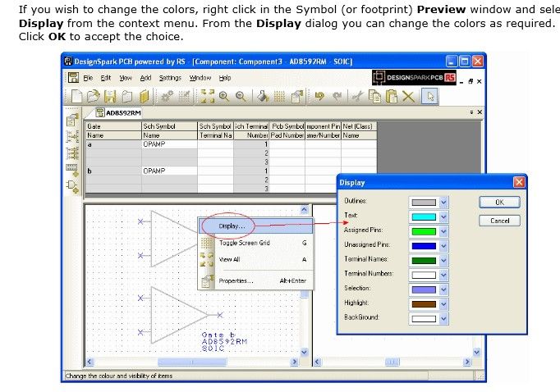This screenshot has height=392, width=560.
Task: Click the horizontal scrollbar thumb in symbol preview
Action: coord(192,362)
